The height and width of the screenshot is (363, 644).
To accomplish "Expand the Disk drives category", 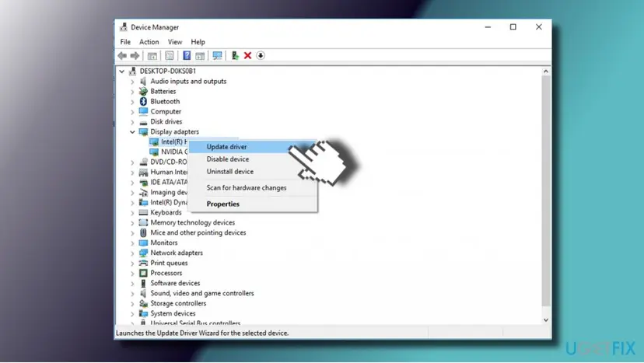I will (132, 122).
